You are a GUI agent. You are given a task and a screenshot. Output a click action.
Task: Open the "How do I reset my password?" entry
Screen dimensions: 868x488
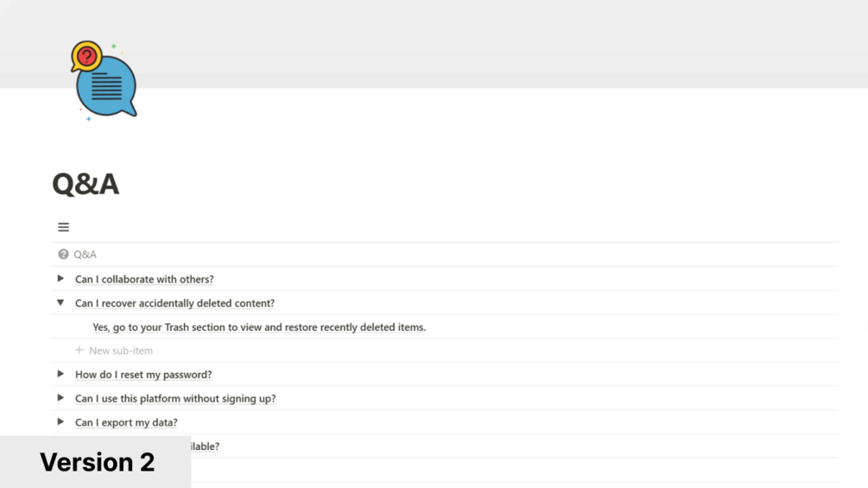143,375
